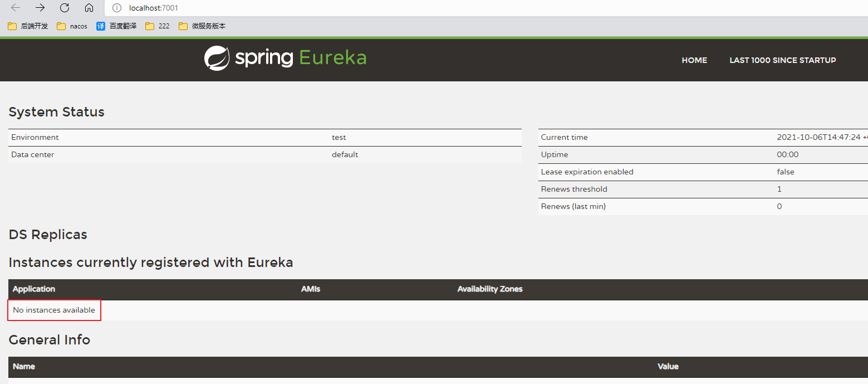
Task: Select the 2021-10-06 timestamp value
Action: (x=822, y=137)
